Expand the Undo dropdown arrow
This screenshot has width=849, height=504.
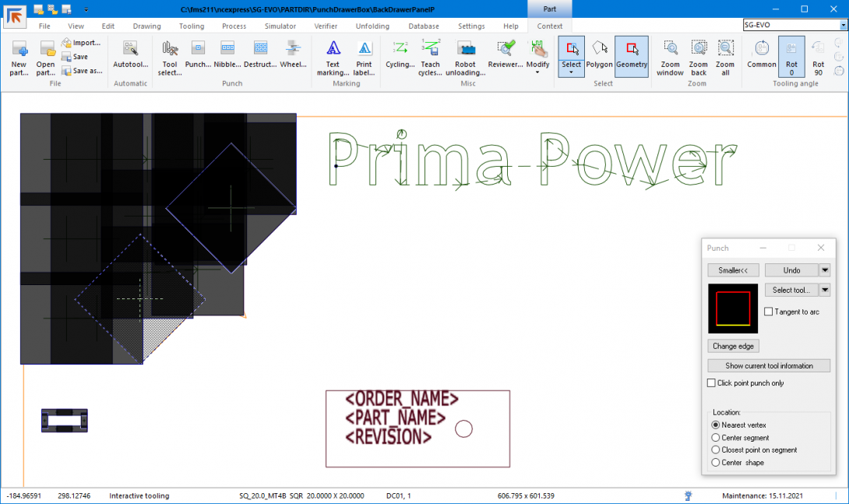[x=825, y=270]
